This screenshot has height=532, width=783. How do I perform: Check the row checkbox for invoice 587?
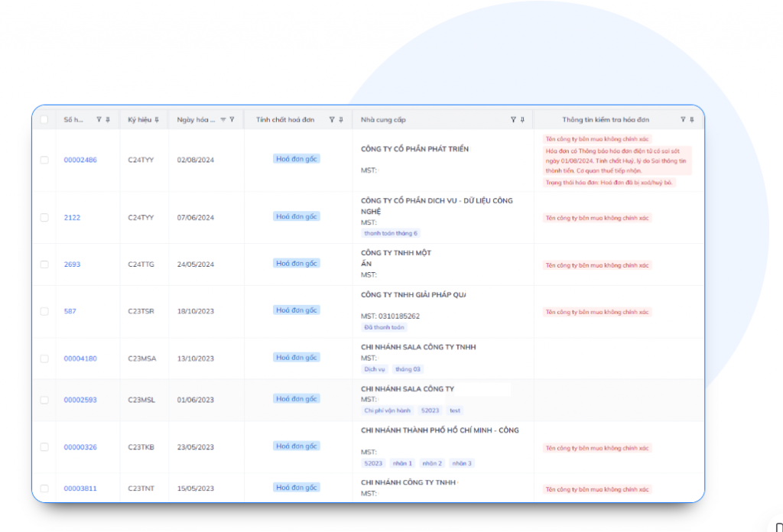click(43, 311)
